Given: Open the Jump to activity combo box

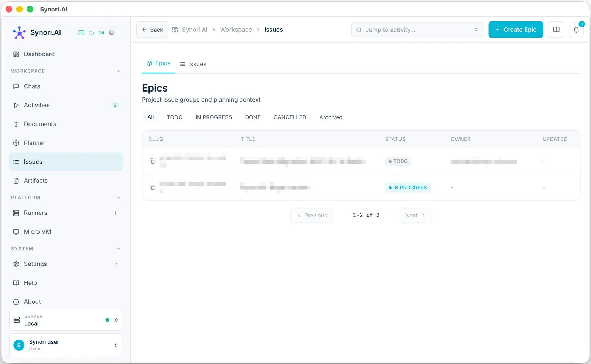Looking at the screenshot, I should [417, 30].
